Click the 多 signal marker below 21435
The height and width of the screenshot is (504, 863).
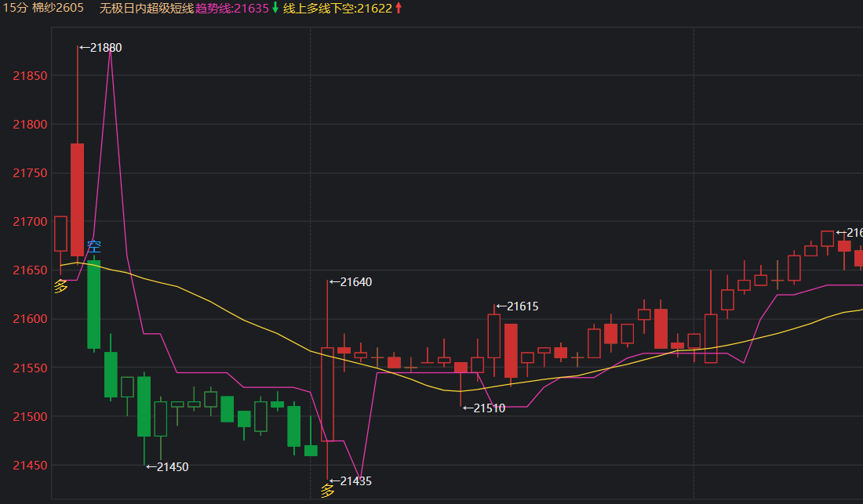click(x=327, y=490)
